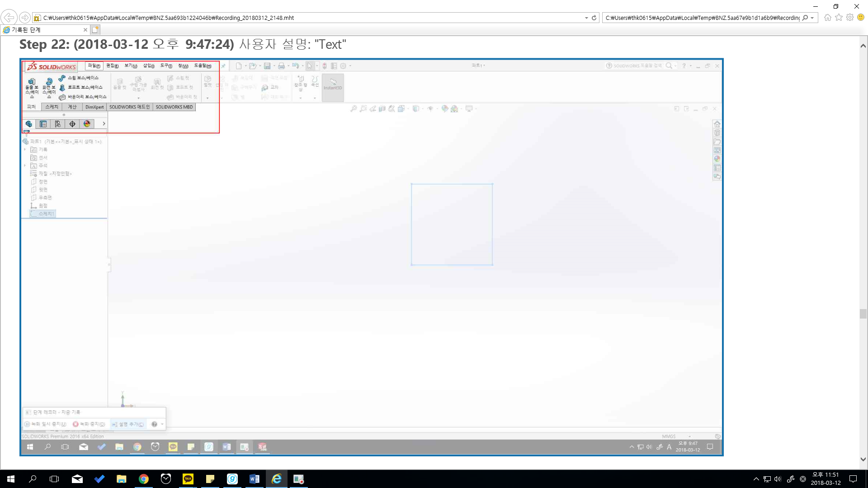The height and width of the screenshot is (488, 868).
Task: Open Favorites star in Internet Explorer
Action: pos(839,18)
